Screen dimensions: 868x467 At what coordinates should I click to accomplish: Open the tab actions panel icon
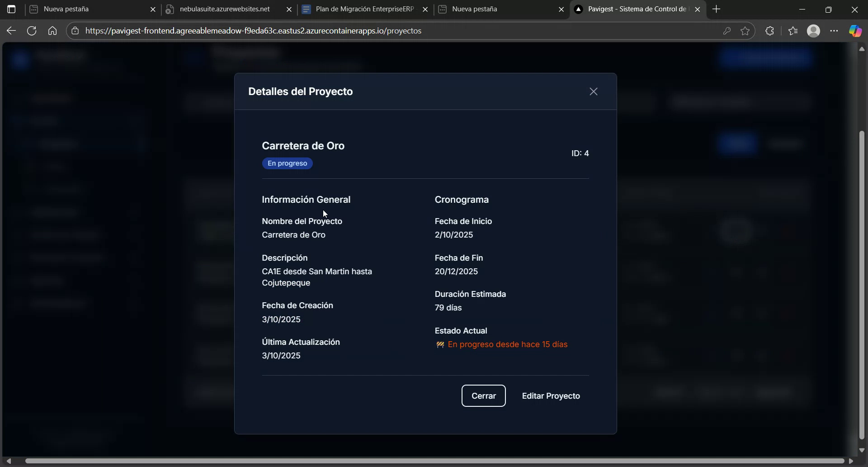11,9
